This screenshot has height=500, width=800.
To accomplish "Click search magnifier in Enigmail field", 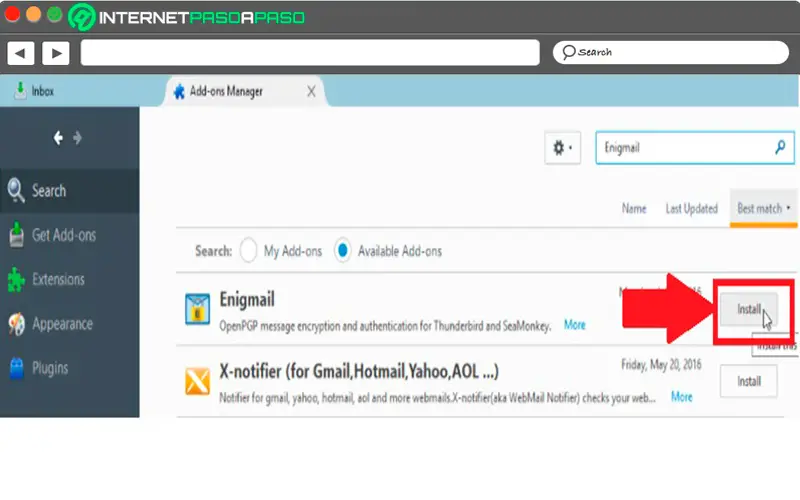I will (x=780, y=147).
